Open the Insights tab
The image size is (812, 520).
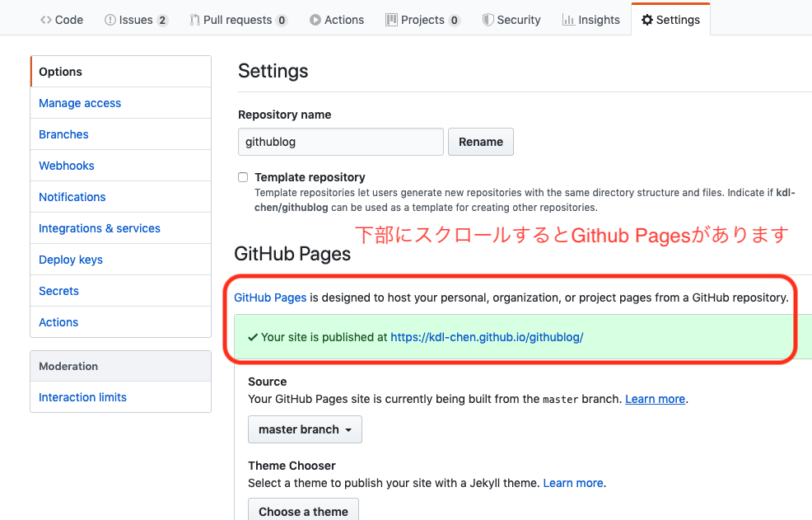pos(590,20)
